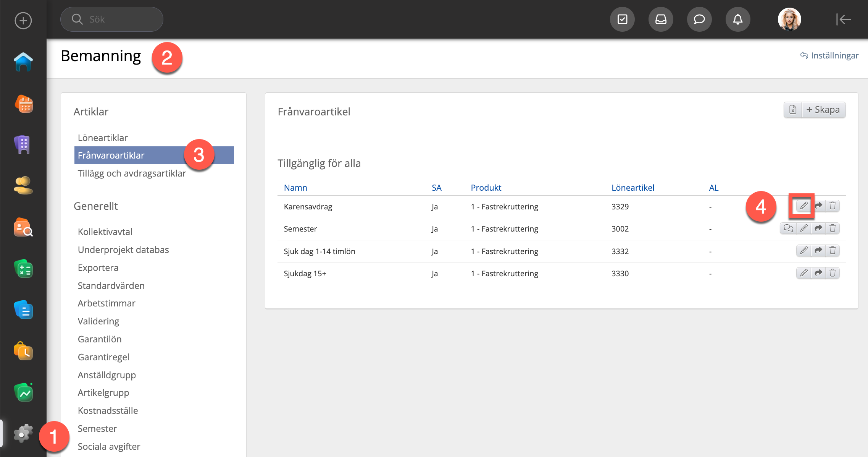Viewport: 868px width, 457px height.
Task: Open the notifications bell
Action: tap(737, 19)
